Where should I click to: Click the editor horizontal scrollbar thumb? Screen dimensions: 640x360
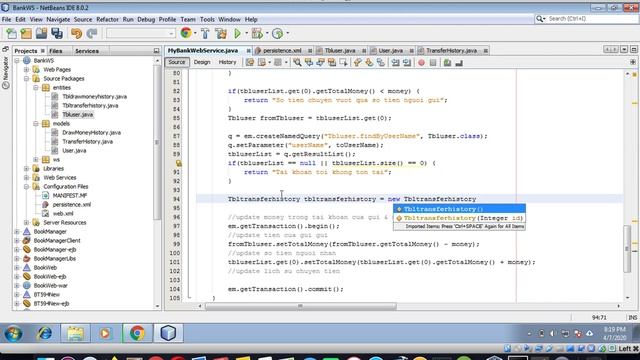300,306
